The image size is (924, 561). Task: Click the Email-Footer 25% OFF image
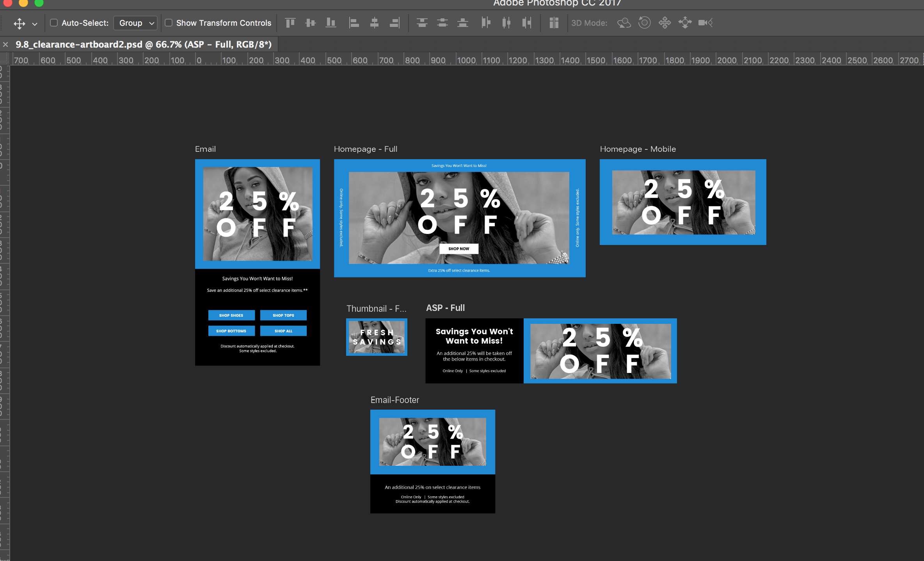(x=433, y=442)
